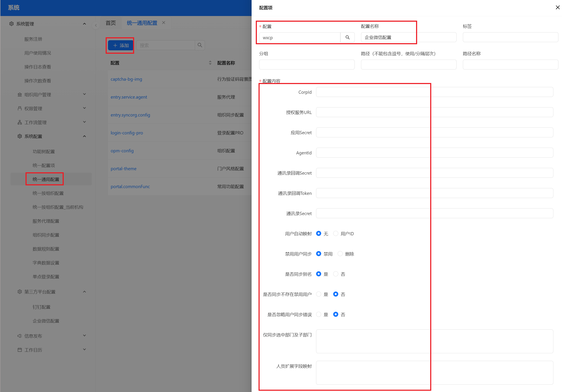Viewport: 562px width, 392px height.
Task: Select 否 for 是否忽略用户同步错误
Action: pos(336,314)
